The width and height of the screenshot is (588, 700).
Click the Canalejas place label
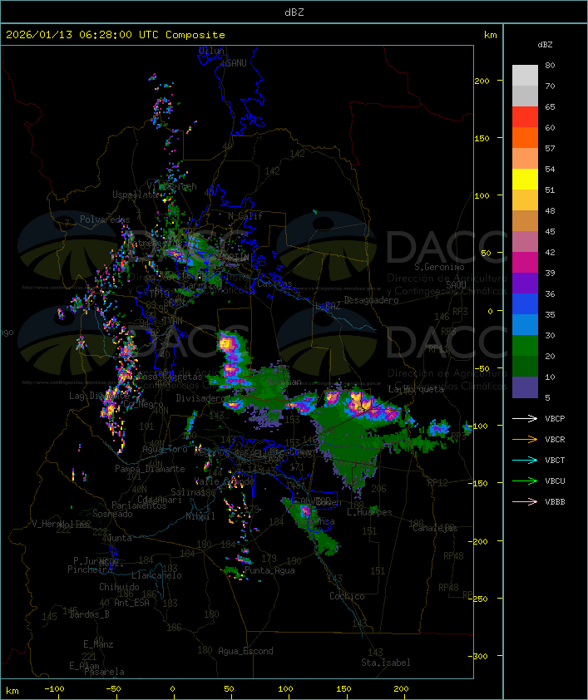pos(435,528)
